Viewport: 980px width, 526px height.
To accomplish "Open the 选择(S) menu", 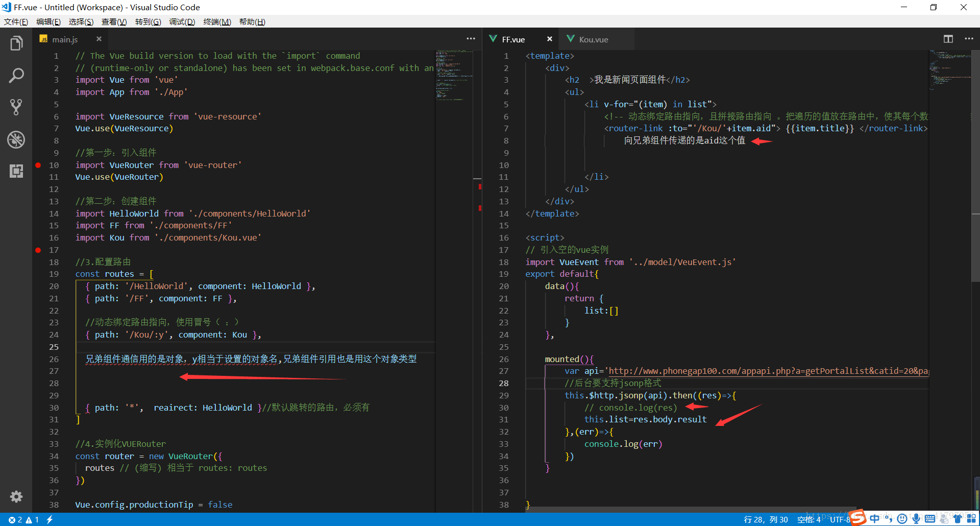I will pyautogui.click(x=81, y=22).
